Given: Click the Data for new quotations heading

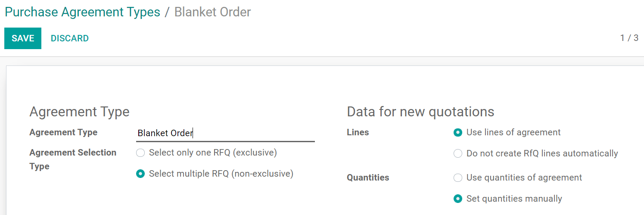Looking at the screenshot, I should pos(420,112).
